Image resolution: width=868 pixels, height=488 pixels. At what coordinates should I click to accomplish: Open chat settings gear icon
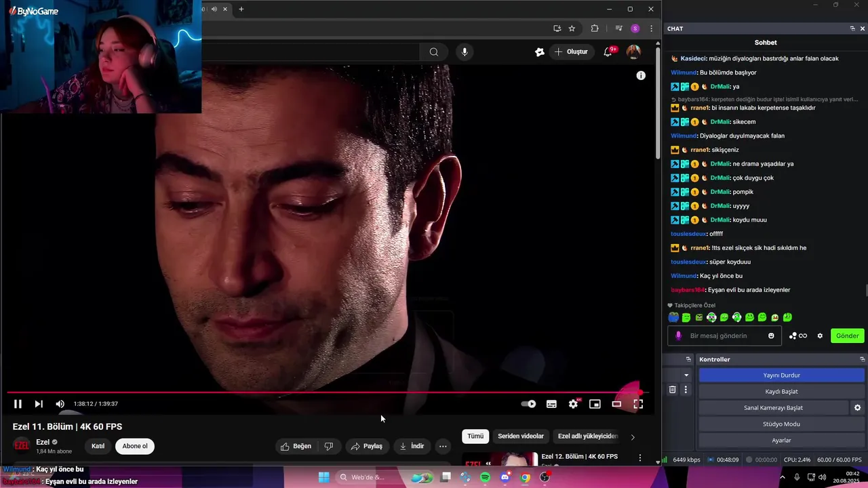pyautogui.click(x=820, y=335)
